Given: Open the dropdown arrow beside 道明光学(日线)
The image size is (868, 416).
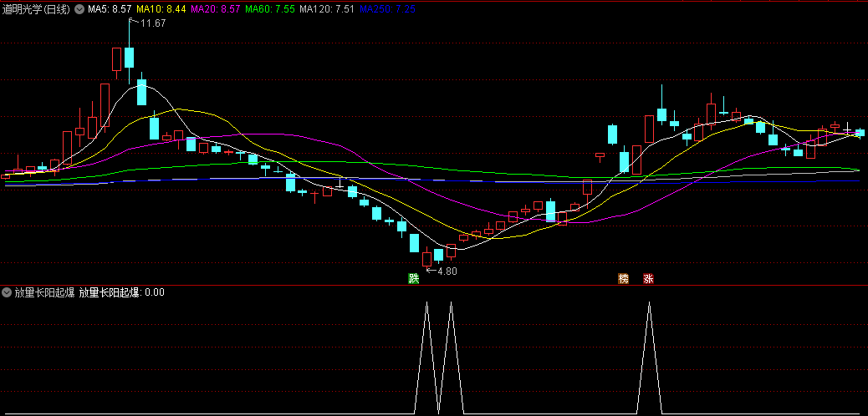Looking at the screenshot, I should [79, 9].
